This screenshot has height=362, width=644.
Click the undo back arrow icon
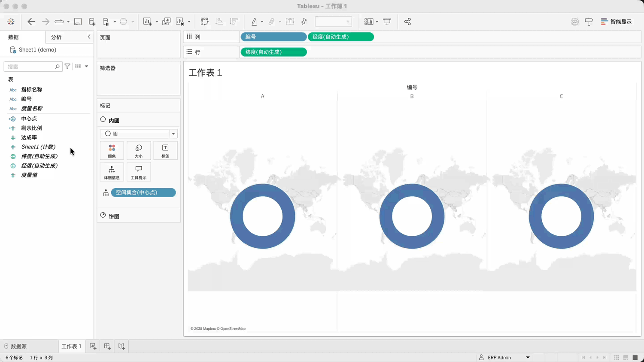31,21
